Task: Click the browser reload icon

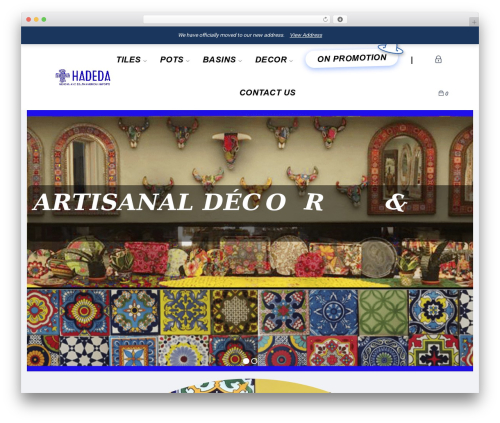Action: click(x=325, y=19)
